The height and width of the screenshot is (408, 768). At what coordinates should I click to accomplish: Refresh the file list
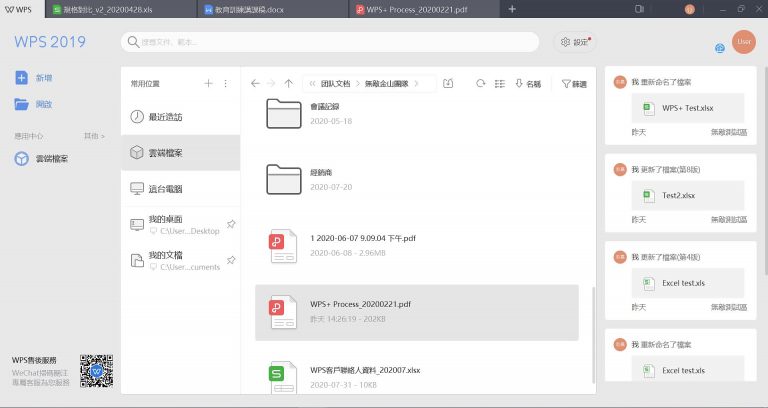(x=480, y=83)
